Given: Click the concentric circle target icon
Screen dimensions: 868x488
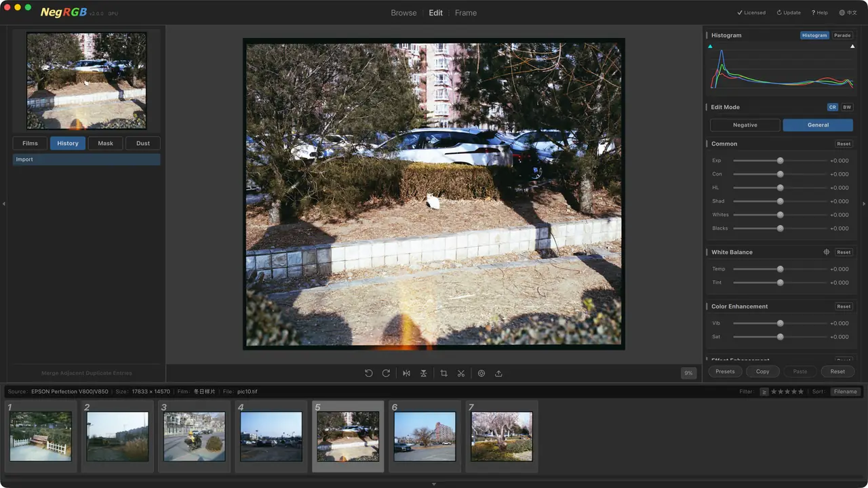Looking at the screenshot, I should click(x=481, y=373).
